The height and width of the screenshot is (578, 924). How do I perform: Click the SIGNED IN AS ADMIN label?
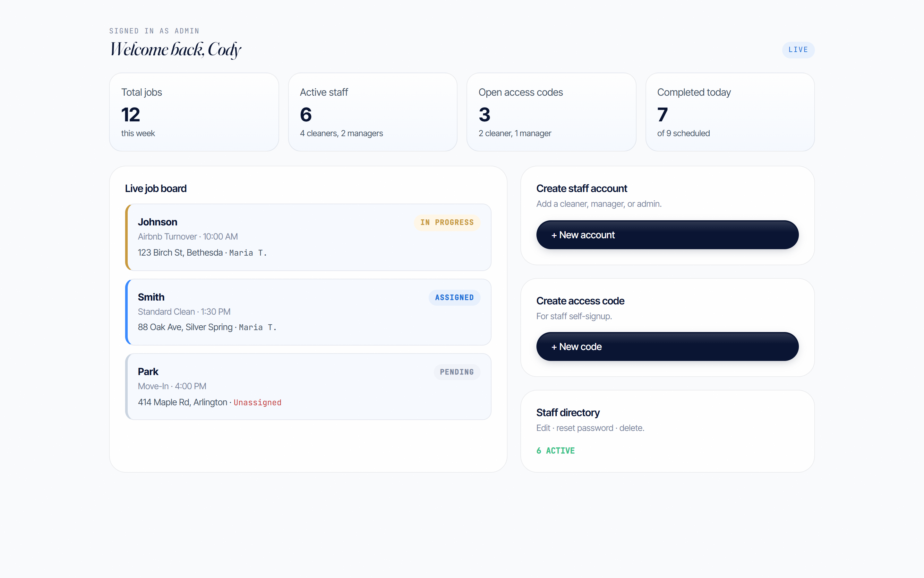coord(154,31)
